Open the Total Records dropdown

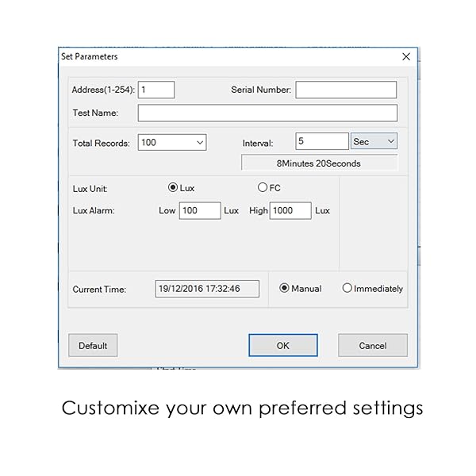click(x=172, y=143)
